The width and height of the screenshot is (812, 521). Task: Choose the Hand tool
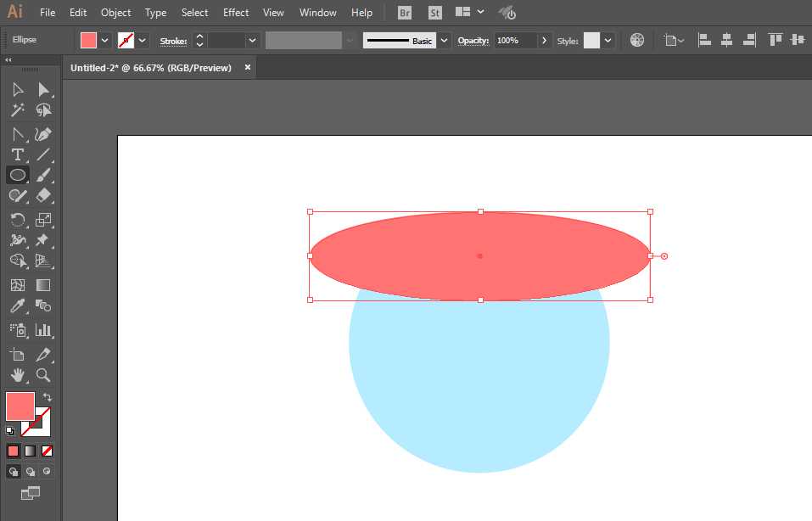[x=18, y=375]
